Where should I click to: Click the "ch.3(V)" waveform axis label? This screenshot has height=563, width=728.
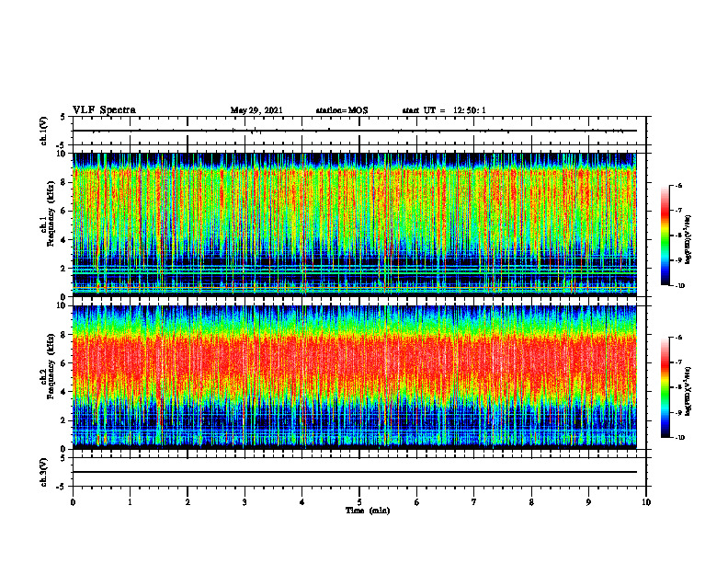point(44,472)
